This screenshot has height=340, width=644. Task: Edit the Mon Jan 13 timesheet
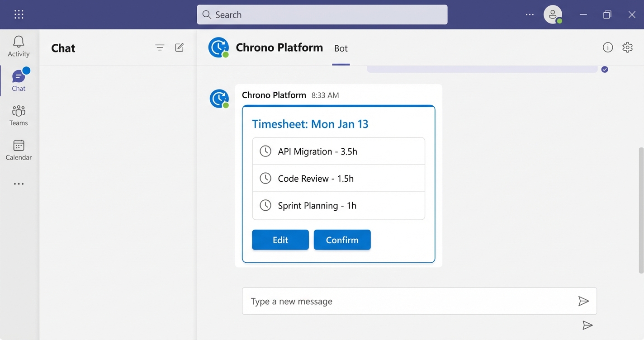280,240
